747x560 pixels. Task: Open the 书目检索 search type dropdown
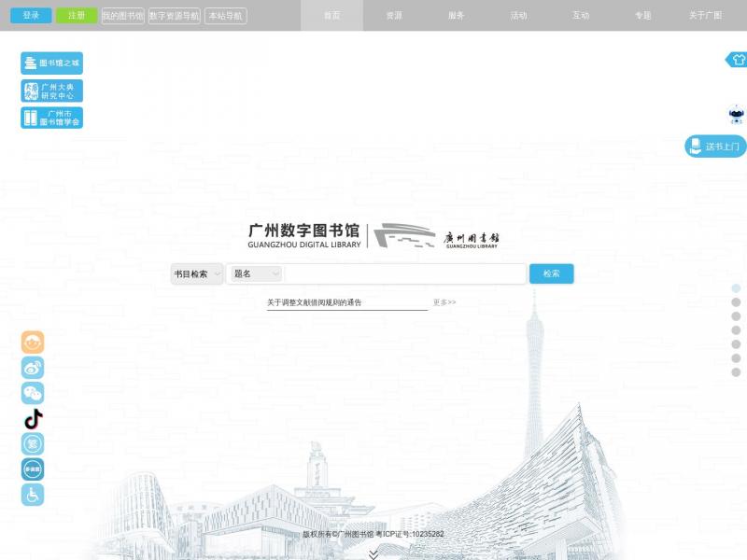coord(197,273)
